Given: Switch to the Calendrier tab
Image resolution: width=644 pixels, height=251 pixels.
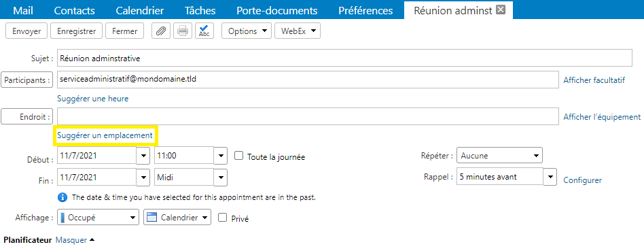Looking at the screenshot, I should tap(140, 10).
